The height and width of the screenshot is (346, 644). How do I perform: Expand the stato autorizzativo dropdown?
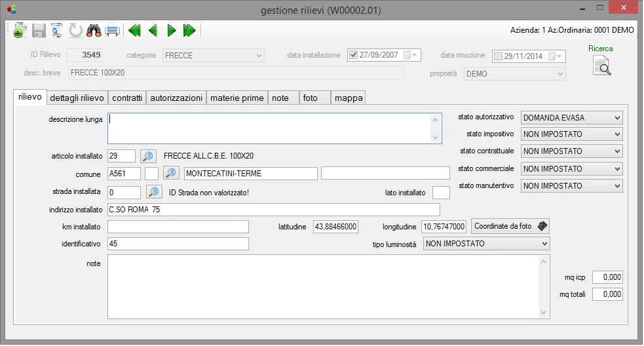click(616, 118)
